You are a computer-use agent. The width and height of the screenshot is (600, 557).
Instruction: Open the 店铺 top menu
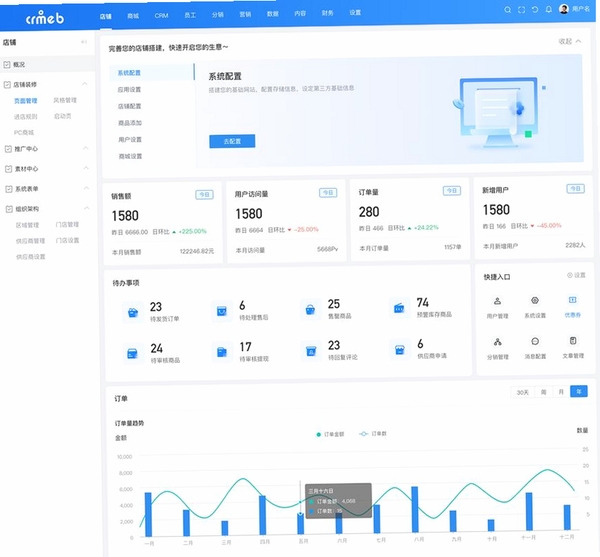coord(106,16)
